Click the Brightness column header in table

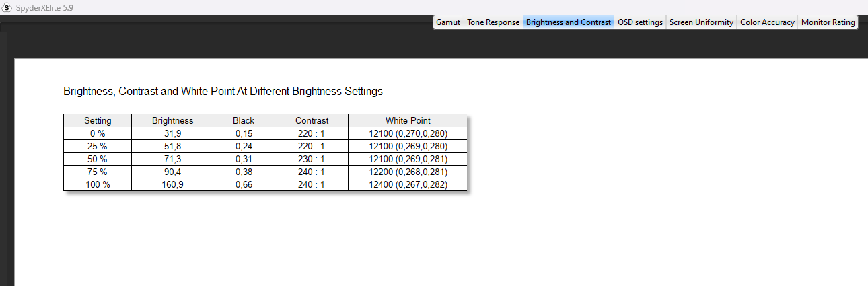tap(172, 120)
